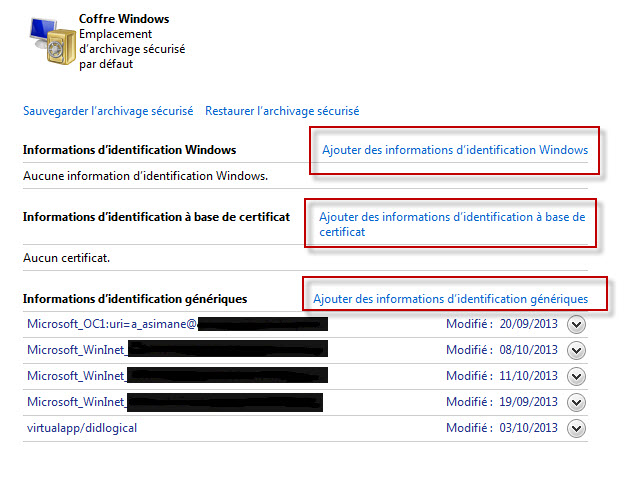Viewport: 625px width, 480px height.
Task: Click the Coffre Windows vault icon
Action: [53, 41]
